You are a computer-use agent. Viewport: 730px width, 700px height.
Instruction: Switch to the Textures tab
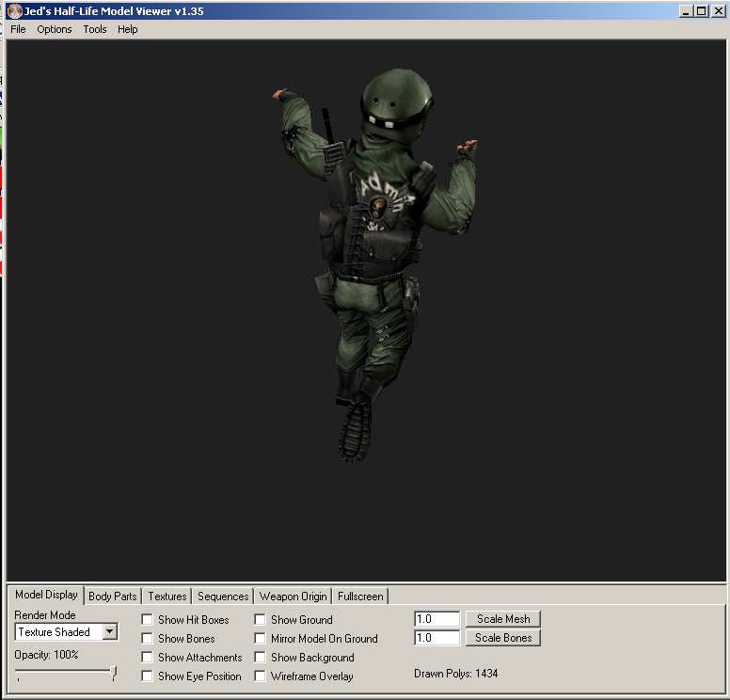click(167, 597)
